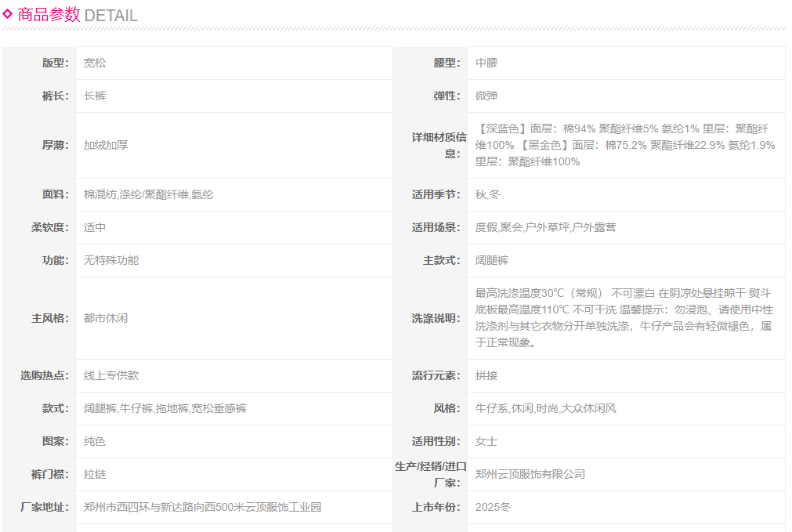Select the 主风格 value 都市休闲
This screenshot has height=532, width=792.
tap(106, 318)
